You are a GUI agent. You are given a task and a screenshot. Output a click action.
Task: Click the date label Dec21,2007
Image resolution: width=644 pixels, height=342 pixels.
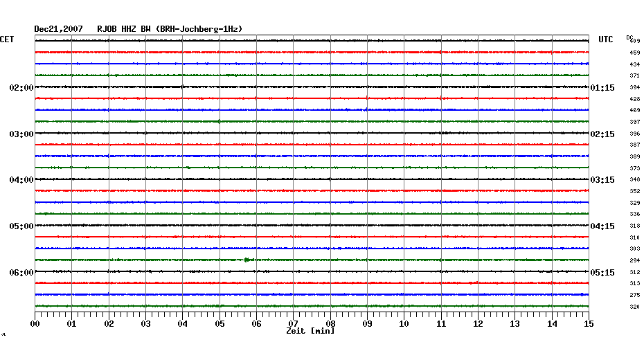coord(58,29)
